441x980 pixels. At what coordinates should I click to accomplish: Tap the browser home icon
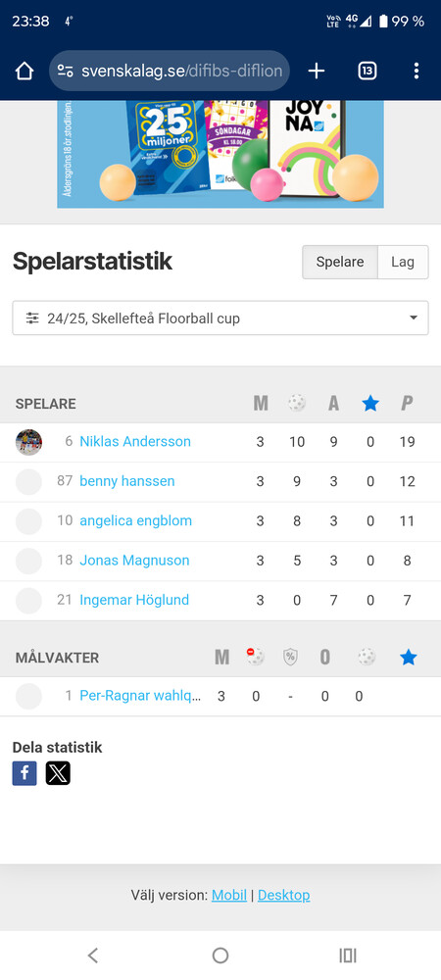pyautogui.click(x=24, y=72)
